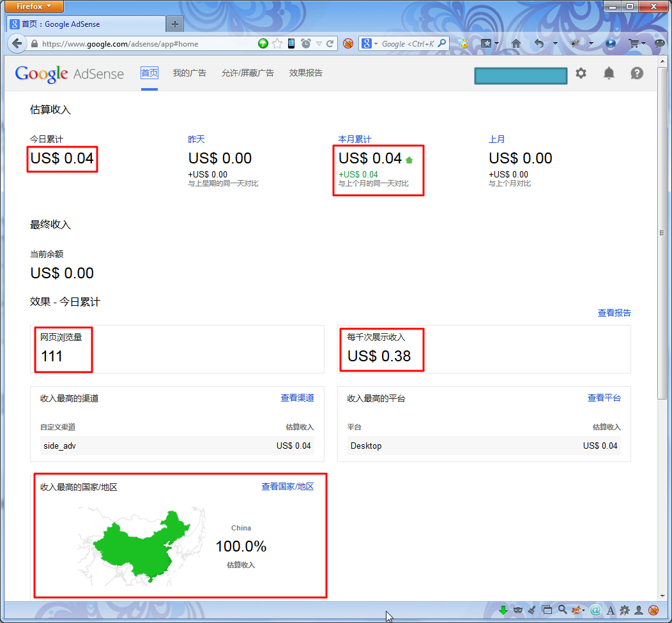
Task: Click the windows tabs status bar icon
Action: [x=547, y=610]
